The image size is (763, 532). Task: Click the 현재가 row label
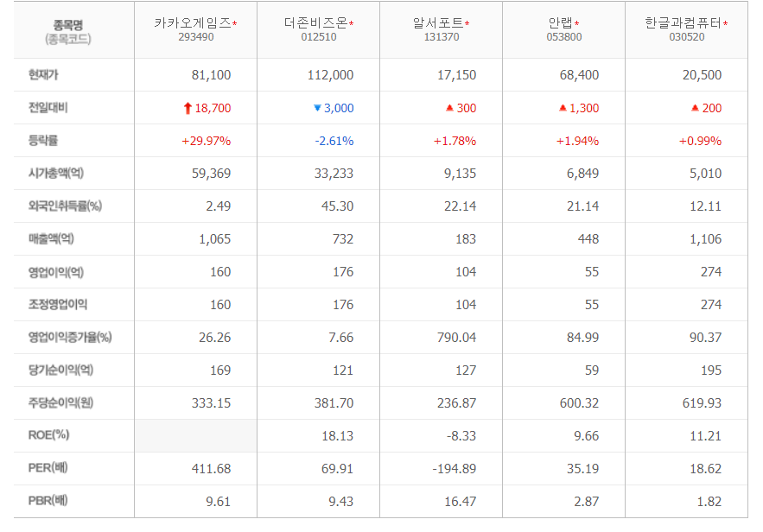43,75
